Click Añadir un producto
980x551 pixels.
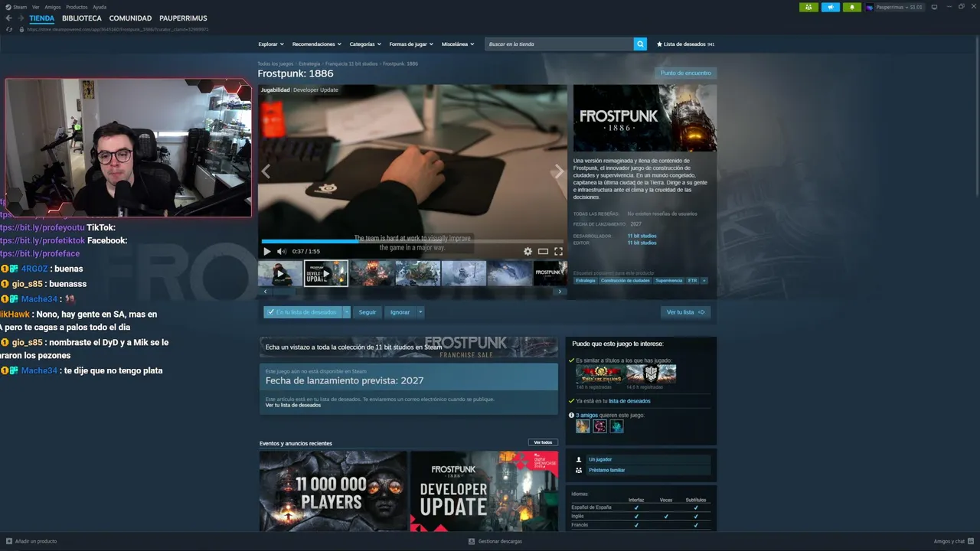pyautogui.click(x=31, y=541)
